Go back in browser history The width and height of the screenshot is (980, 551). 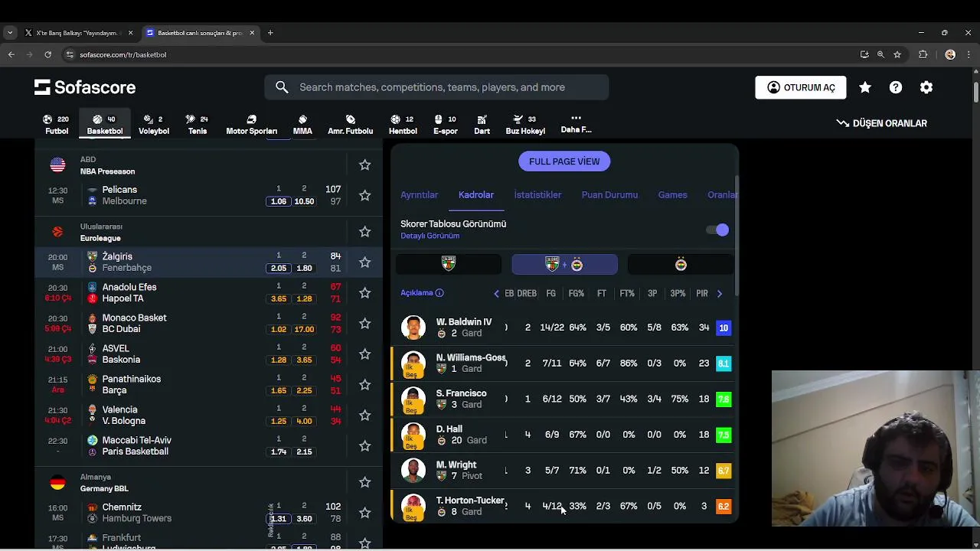pos(11,54)
